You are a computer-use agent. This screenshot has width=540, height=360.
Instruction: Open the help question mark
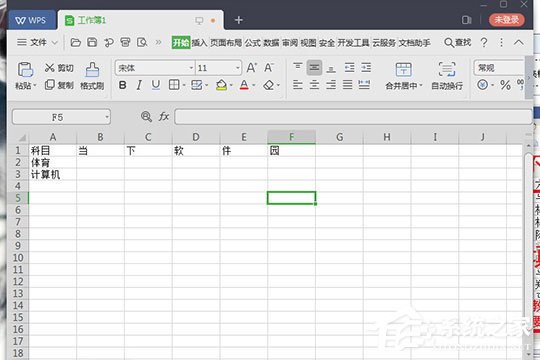[x=484, y=42]
